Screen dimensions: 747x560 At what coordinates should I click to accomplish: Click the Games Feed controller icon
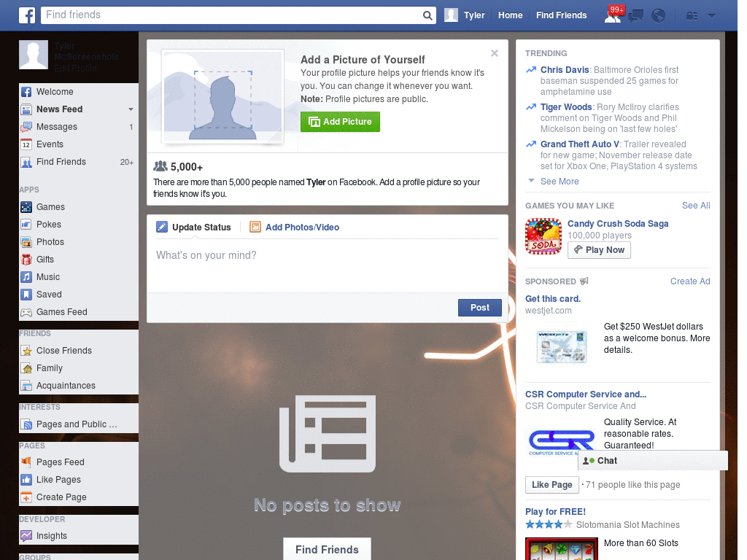click(26, 312)
